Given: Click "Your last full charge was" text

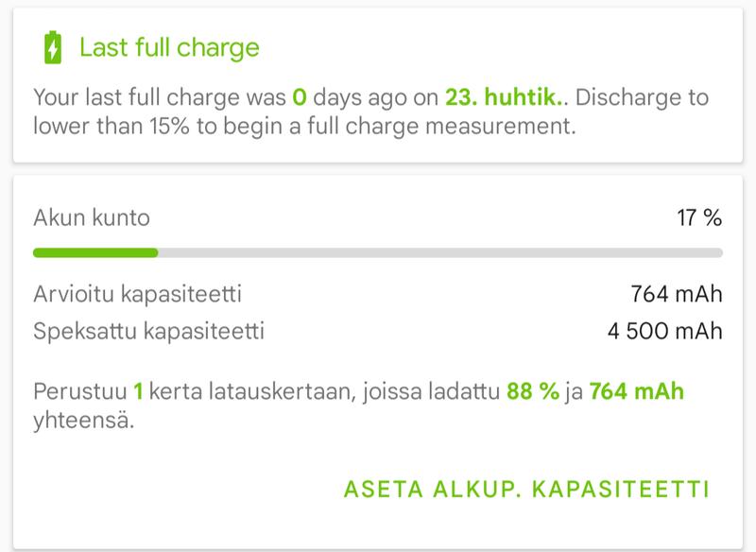Looking at the screenshot, I should coord(159,98).
